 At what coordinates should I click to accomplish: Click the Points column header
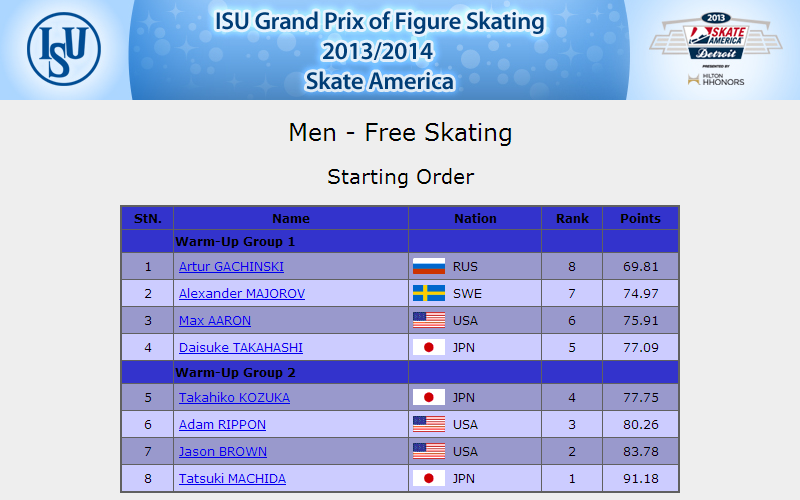(640, 218)
